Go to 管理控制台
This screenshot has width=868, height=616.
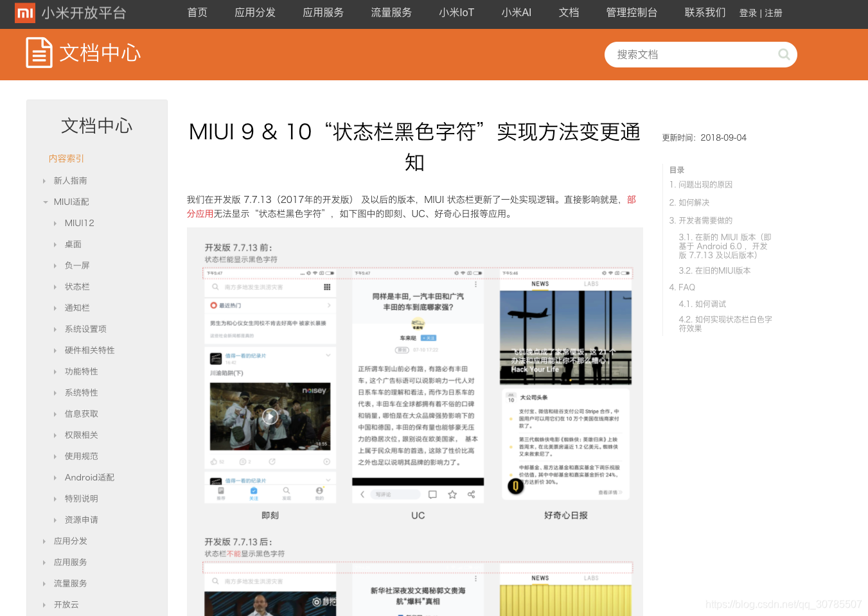coord(632,13)
